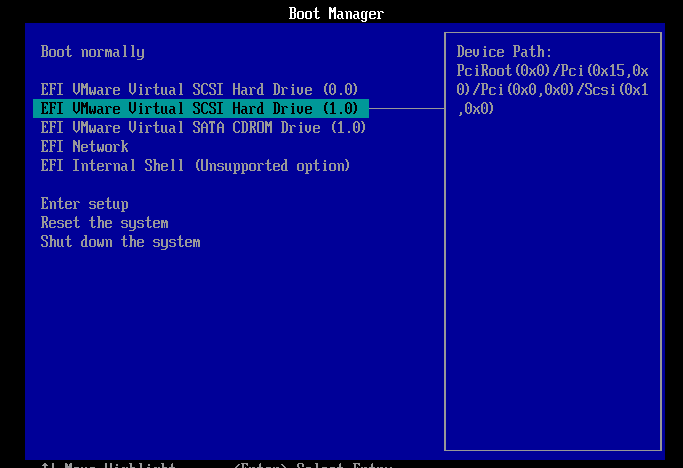The height and width of the screenshot is (468, 683).
Task: Click empty area inside Device Path panel
Action: [553, 283]
